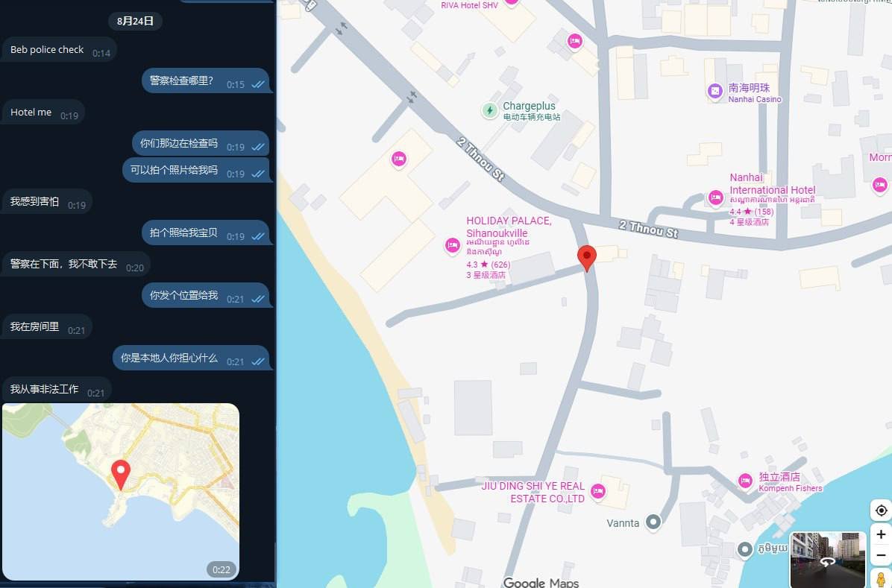Select the '你发个位置给我' message
Image resolution: width=892 pixels, height=588 pixels.
(x=205, y=295)
